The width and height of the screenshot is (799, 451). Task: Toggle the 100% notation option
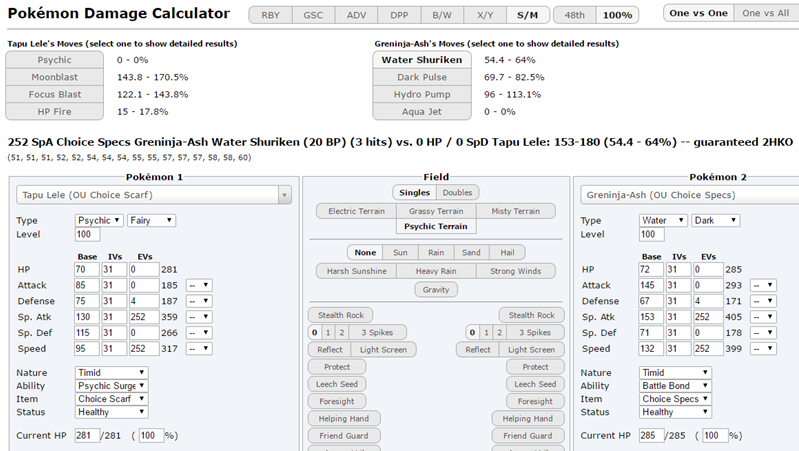point(617,15)
